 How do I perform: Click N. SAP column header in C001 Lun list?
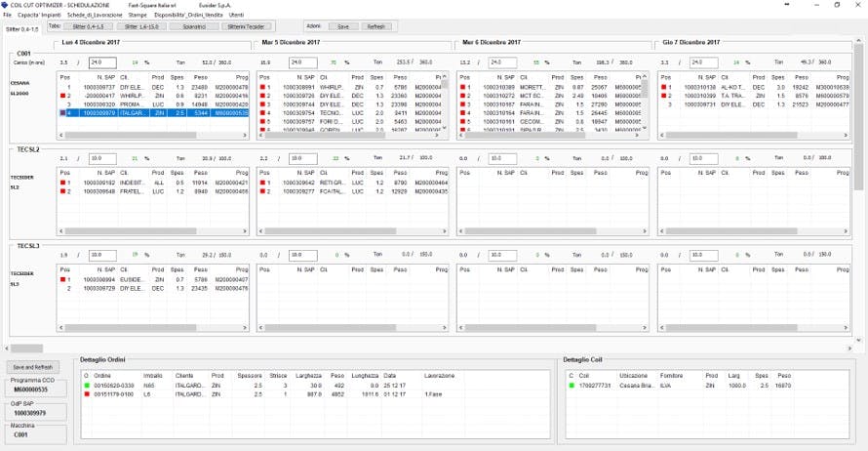pyautogui.click(x=106, y=77)
